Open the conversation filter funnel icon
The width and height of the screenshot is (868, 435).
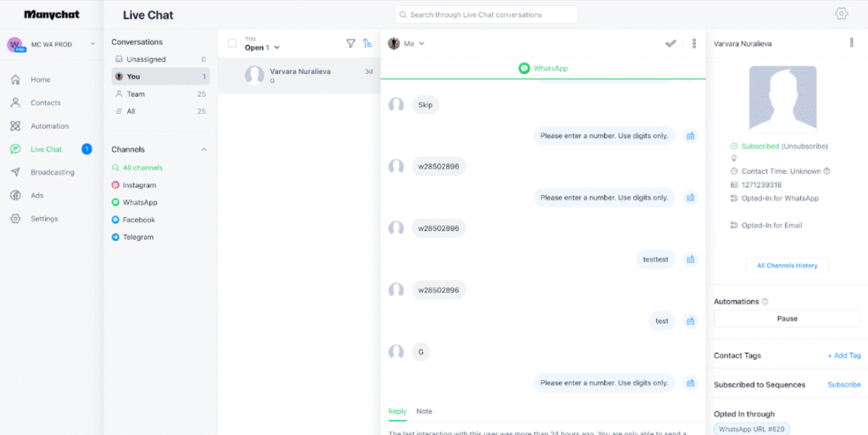point(351,43)
